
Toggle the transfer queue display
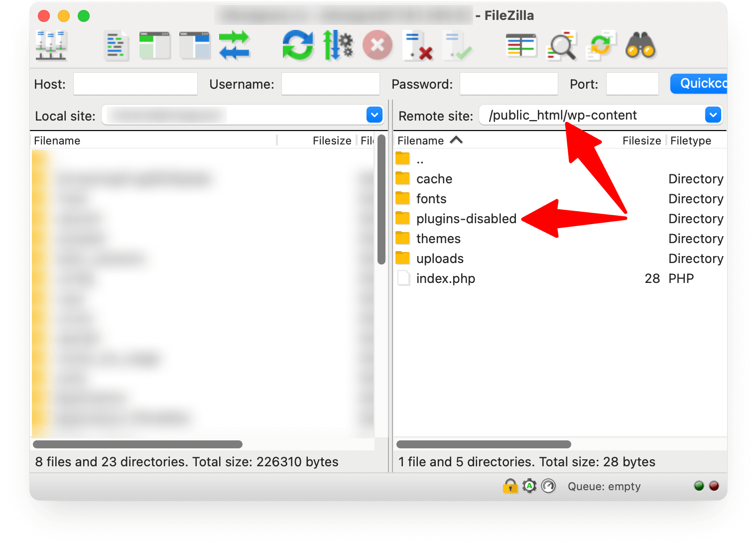coord(234,45)
